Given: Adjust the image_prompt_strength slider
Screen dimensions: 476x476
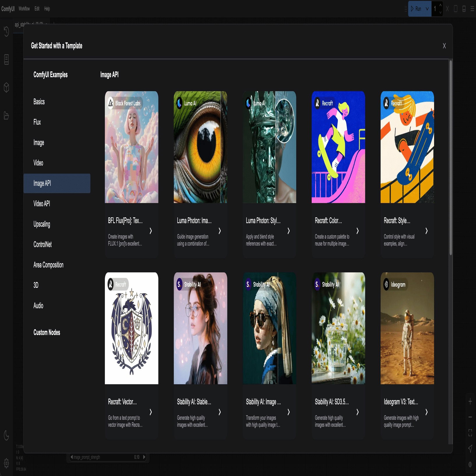Looking at the screenshot, I should 108,457.
